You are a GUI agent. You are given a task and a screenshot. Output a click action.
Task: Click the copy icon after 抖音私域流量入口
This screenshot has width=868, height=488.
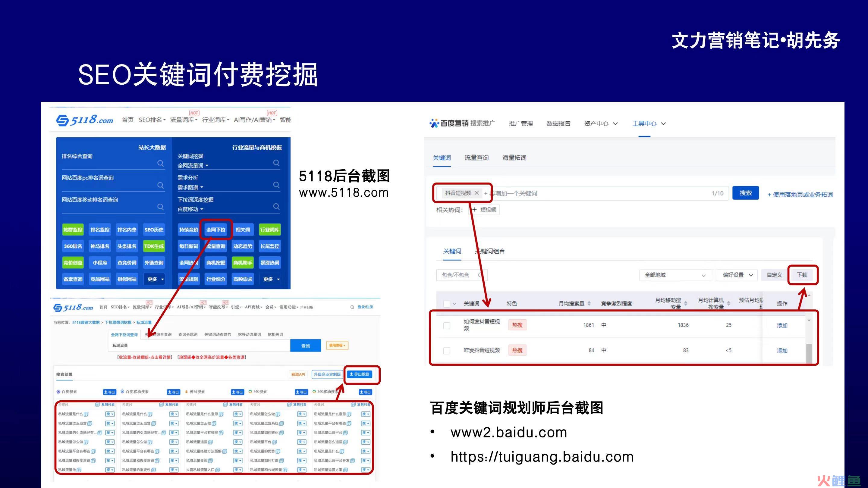click(x=217, y=470)
